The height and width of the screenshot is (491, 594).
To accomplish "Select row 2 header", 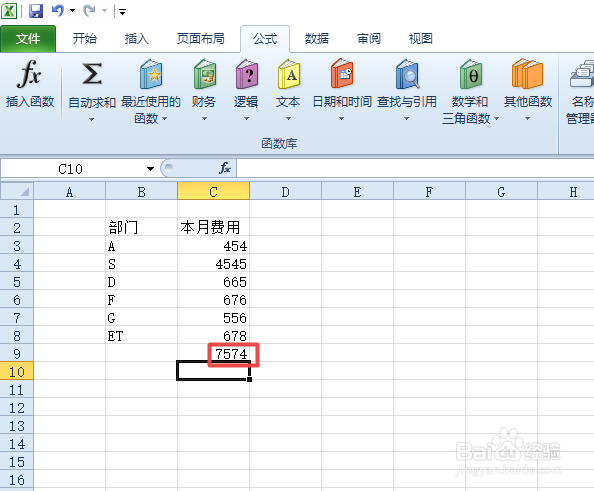I will click(x=17, y=228).
